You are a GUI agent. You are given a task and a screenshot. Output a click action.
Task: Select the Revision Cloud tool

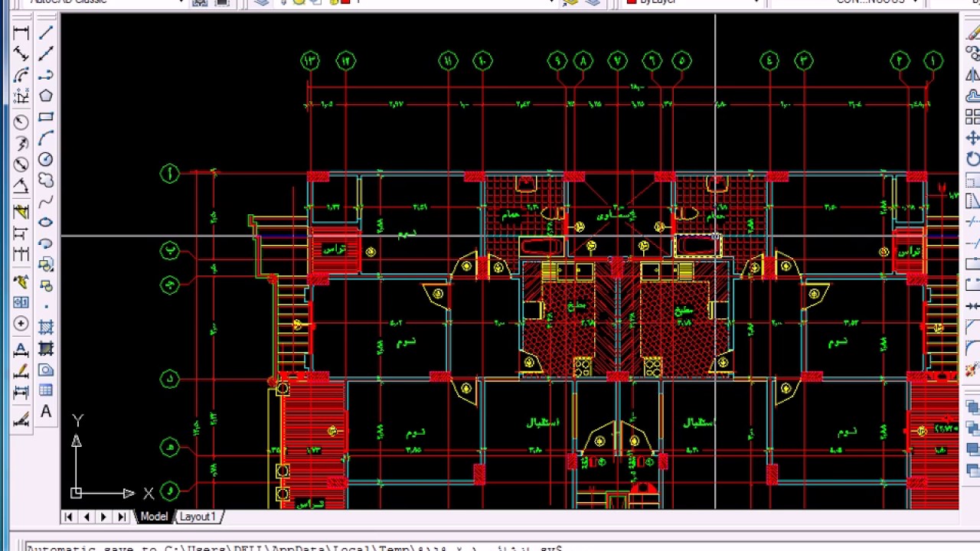click(x=46, y=180)
